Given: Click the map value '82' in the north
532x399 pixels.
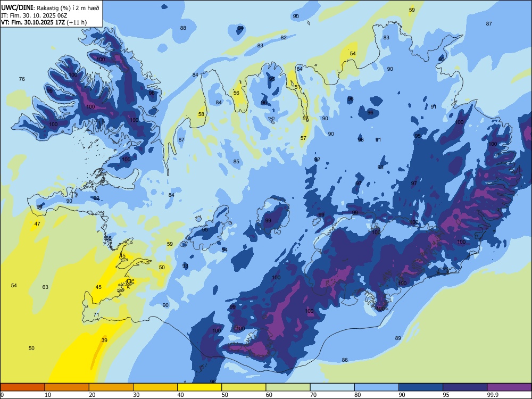Looking at the screenshot, I should [284, 38].
